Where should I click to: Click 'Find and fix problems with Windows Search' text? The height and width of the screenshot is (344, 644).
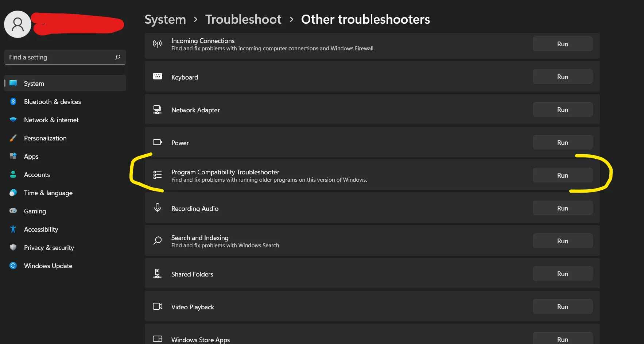(225, 246)
